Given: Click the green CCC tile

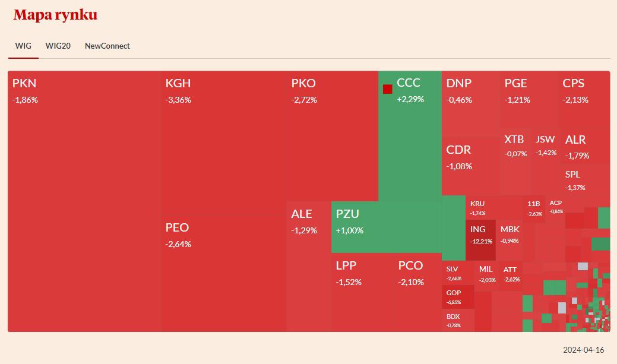Looking at the screenshot, I should point(410,136).
